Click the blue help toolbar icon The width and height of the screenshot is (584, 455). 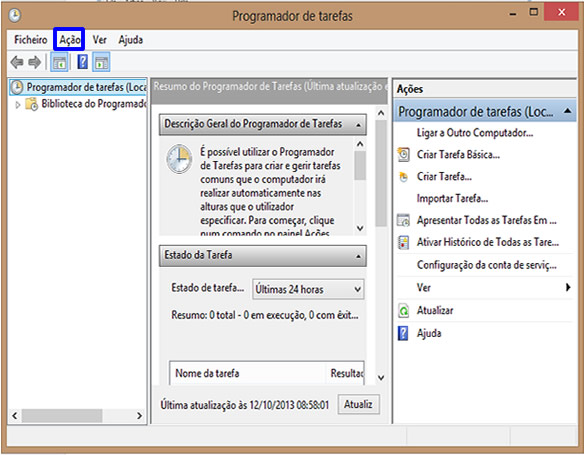[82, 62]
